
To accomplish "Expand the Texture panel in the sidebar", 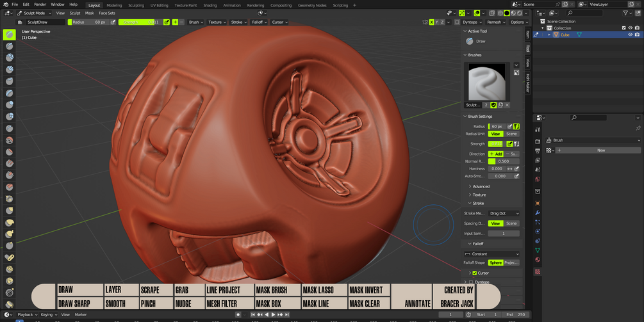I will click(479, 195).
